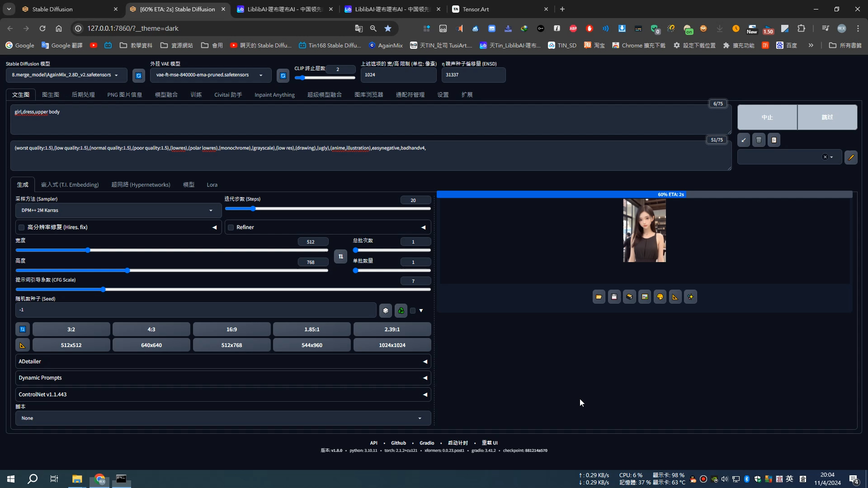868x488 pixels.
Task: Click the trash icon to clear prompt
Action: click(759, 140)
